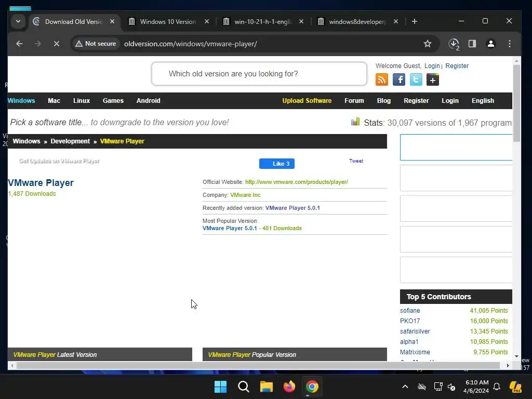Click the vertical page scrollbar thumb
The height and width of the screenshot is (399, 532).
pos(516,103)
